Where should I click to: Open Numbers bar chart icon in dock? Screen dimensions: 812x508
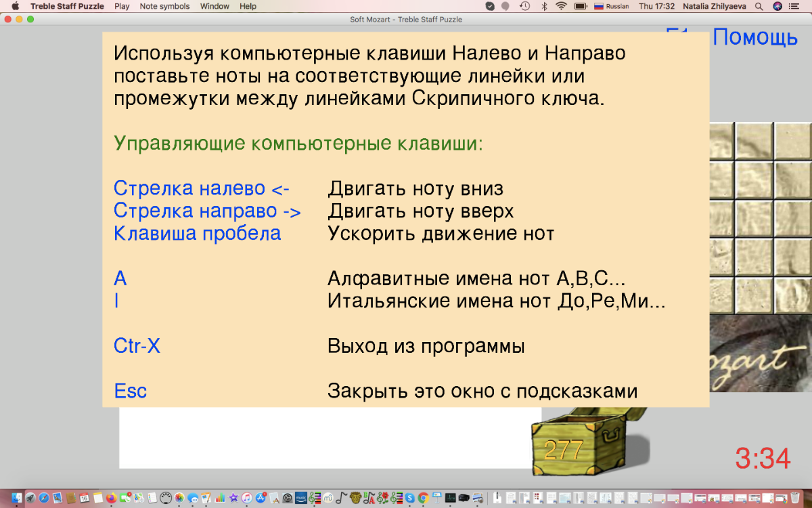coord(220,499)
